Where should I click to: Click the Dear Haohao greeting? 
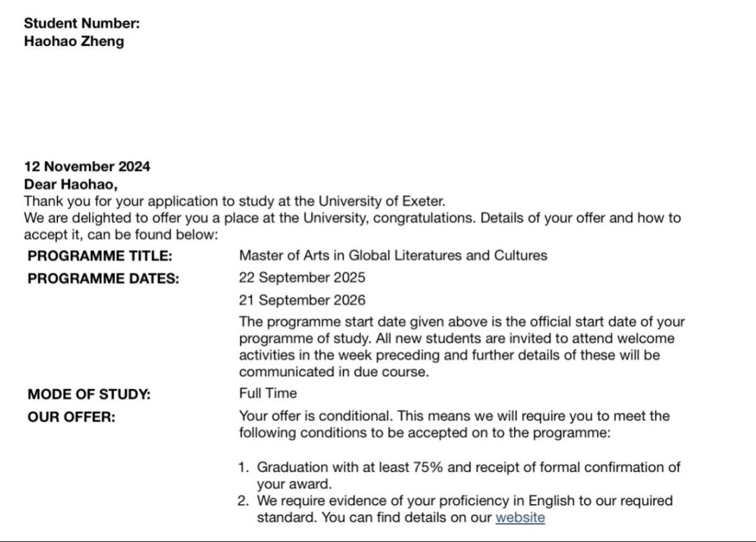click(71, 185)
